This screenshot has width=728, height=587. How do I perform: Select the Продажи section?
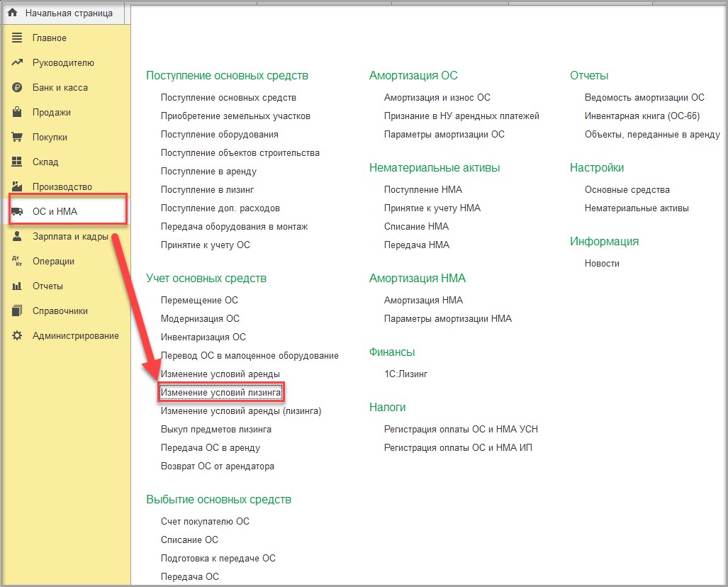[52, 113]
